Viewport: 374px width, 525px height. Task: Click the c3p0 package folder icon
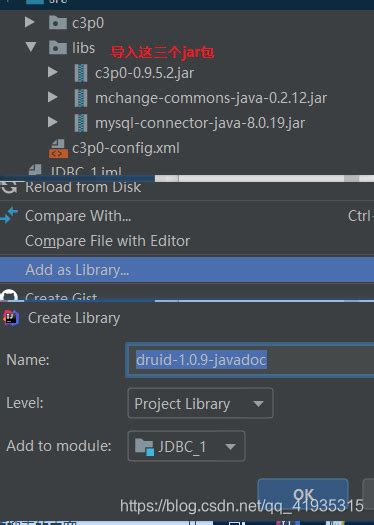click(58, 23)
